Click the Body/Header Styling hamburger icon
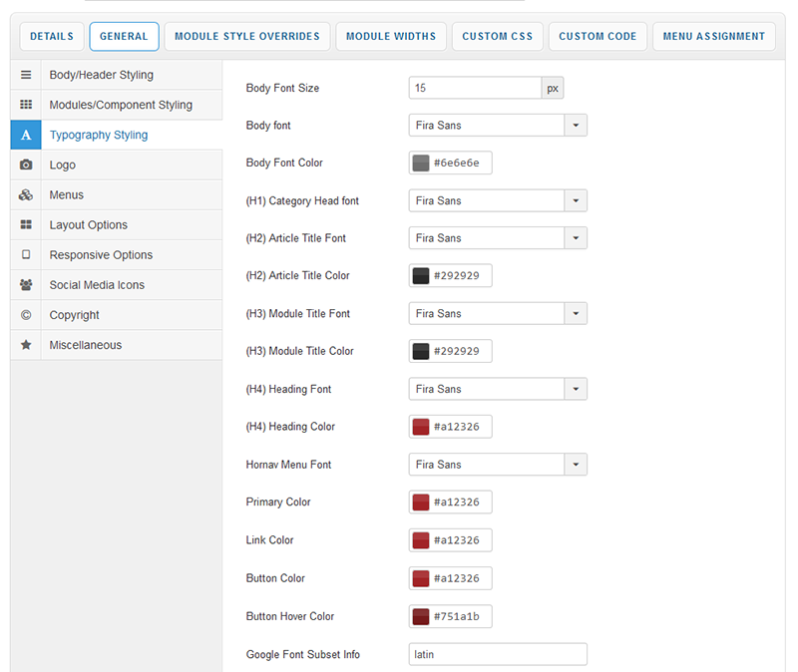The image size is (798, 672). click(x=26, y=75)
